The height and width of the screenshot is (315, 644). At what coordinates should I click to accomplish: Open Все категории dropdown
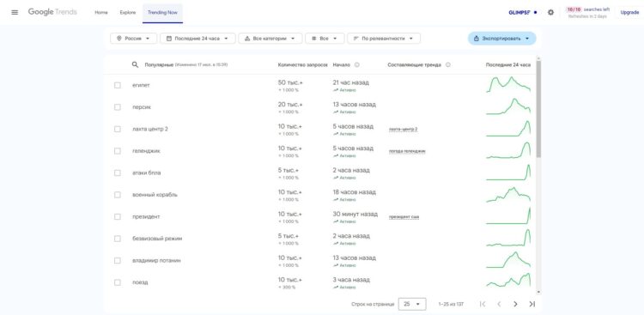[270, 38]
